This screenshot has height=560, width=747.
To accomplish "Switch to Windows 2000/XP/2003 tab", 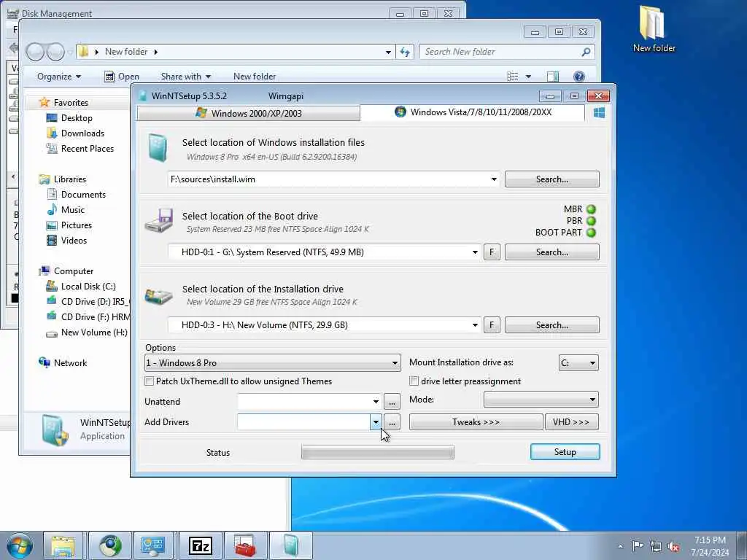I will tap(248, 113).
